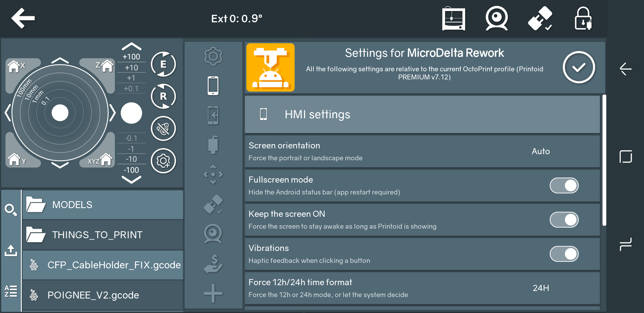Click the connection plug icon in the top bar
The width and height of the screenshot is (644, 313).
(540, 19)
